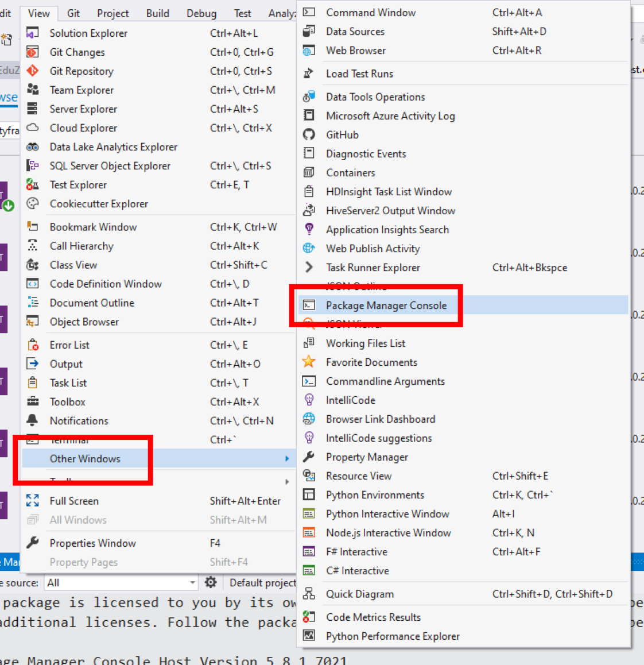Choose Command Window from the submenu
Screen dimensions: 644x665
463,12
